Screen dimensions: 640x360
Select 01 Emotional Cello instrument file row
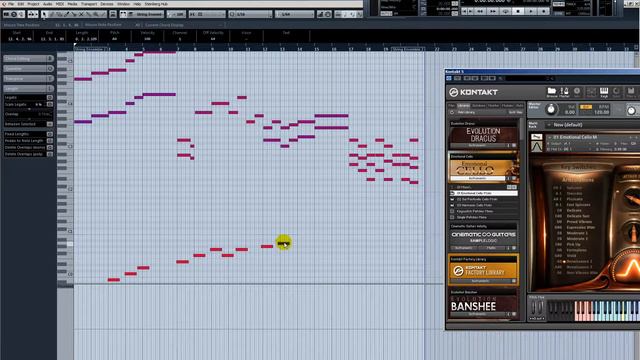point(484,193)
